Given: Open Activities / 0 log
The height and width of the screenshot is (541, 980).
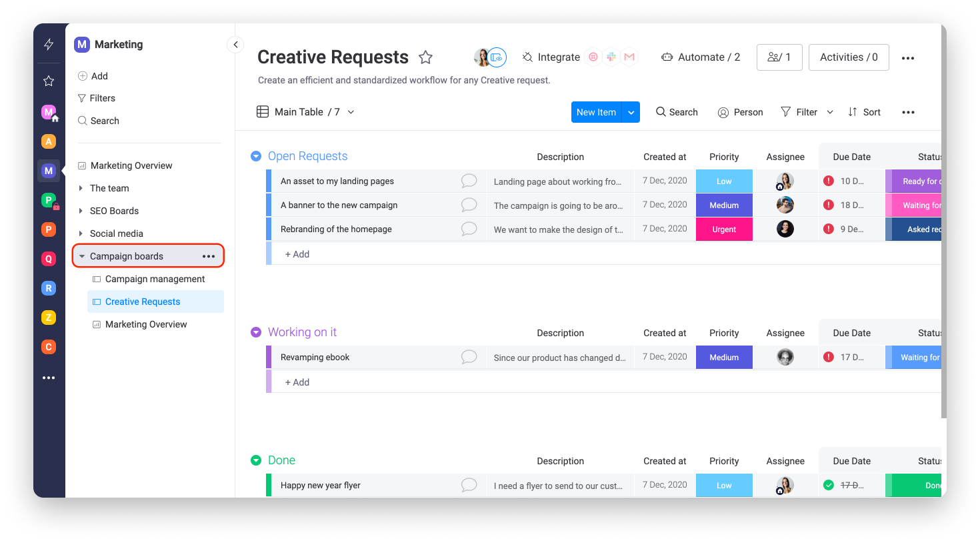Looking at the screenshot, I should pos(849,57).
